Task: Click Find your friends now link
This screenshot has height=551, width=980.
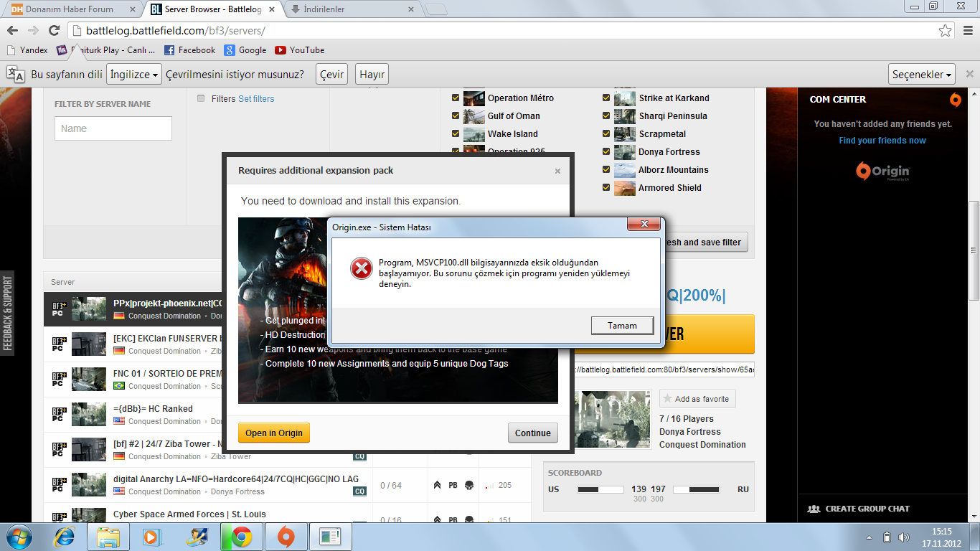Action: (882, 141)
